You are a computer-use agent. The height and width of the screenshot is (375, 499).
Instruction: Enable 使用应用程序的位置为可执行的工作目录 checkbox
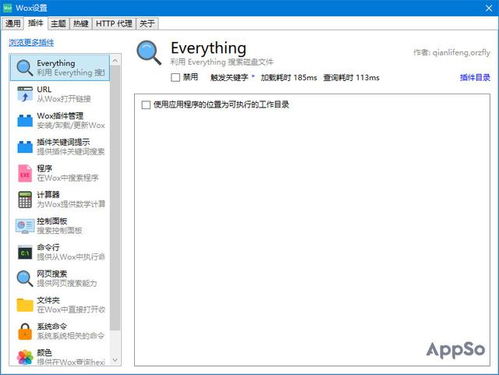coord(146,105)
